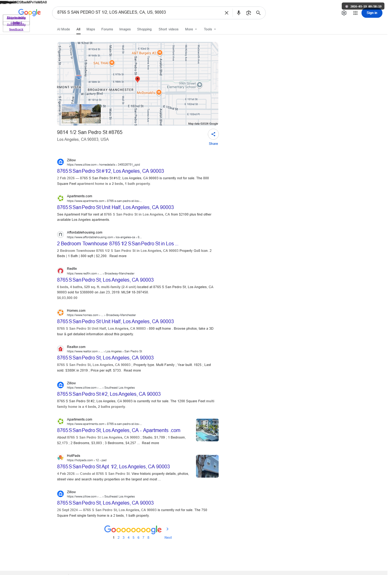Image resolution: width=392 pixels, height=575 pixels.
Task: Open Zillow result 8765 S San Pedro St #1/2
Action: [x=110, y=171]
